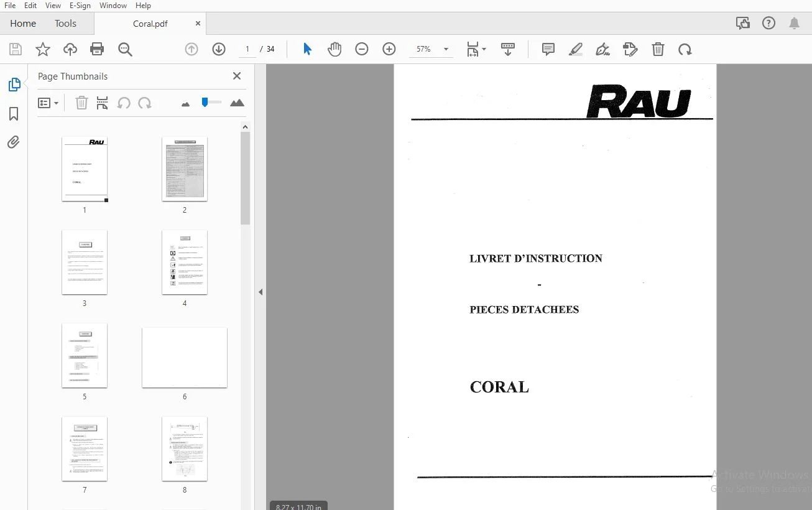The height and width of the screenshot is (510, 812).
Task: Open the Window menu
Action: 113,6
